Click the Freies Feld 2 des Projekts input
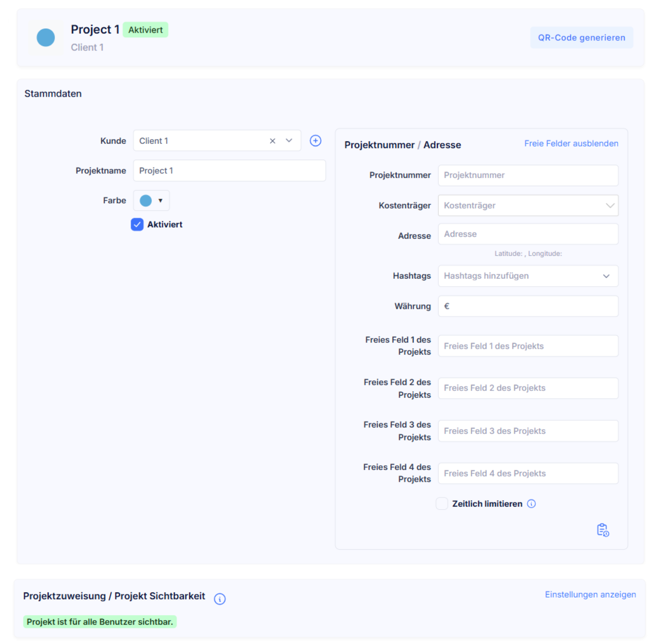This screenshot has height=644, width=653. 528,388
